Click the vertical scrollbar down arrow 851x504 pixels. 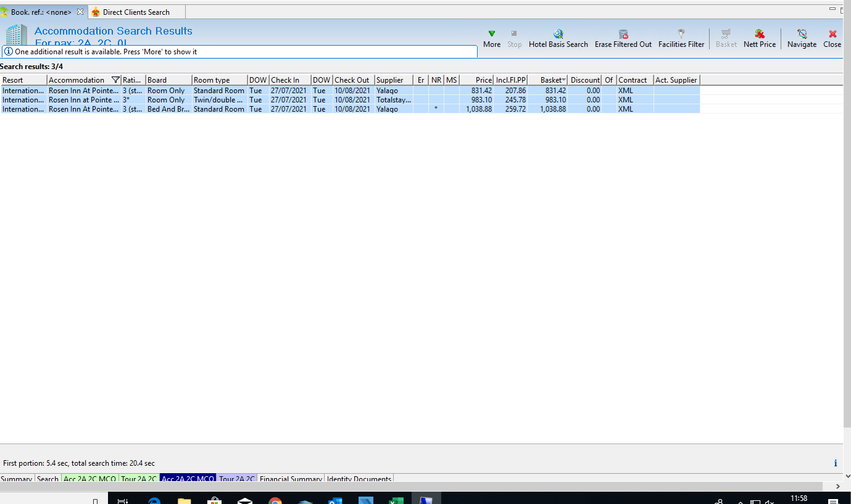point(847,476)
